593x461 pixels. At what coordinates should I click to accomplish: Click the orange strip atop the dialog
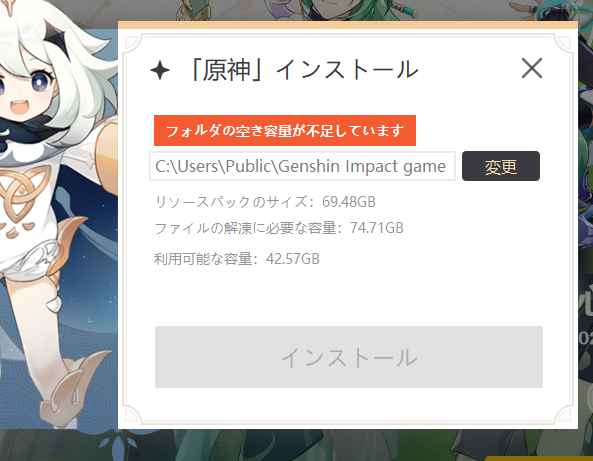tap(348, 25)
